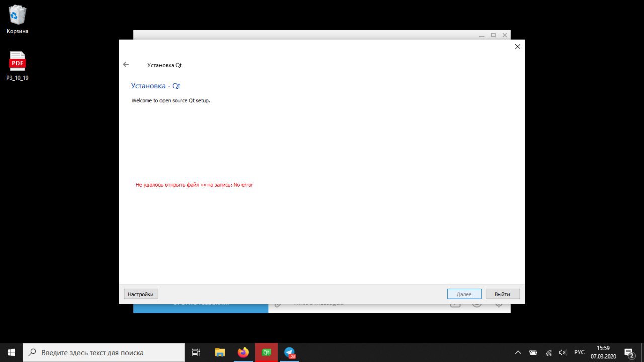Minimize the background Telegram window
Viewport: 644px width, 362px height.
point(482,35)
